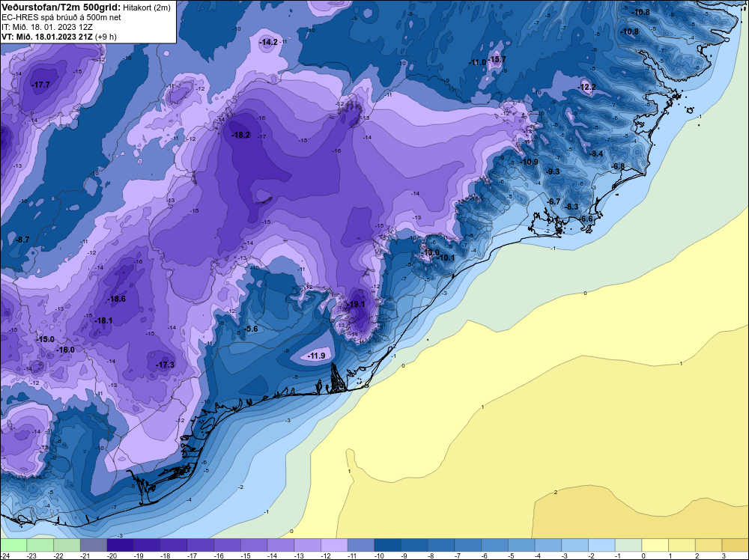The width and height of the screenshot is (749, 560).
Task: Click the -14.2 temperature label
Action: click(268, 42)
